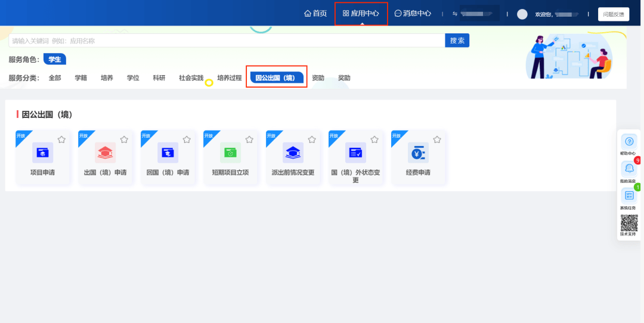The image size is (644, 323).
Task: Click the 技术支持 QR code
Action: (x=629, y=223)
